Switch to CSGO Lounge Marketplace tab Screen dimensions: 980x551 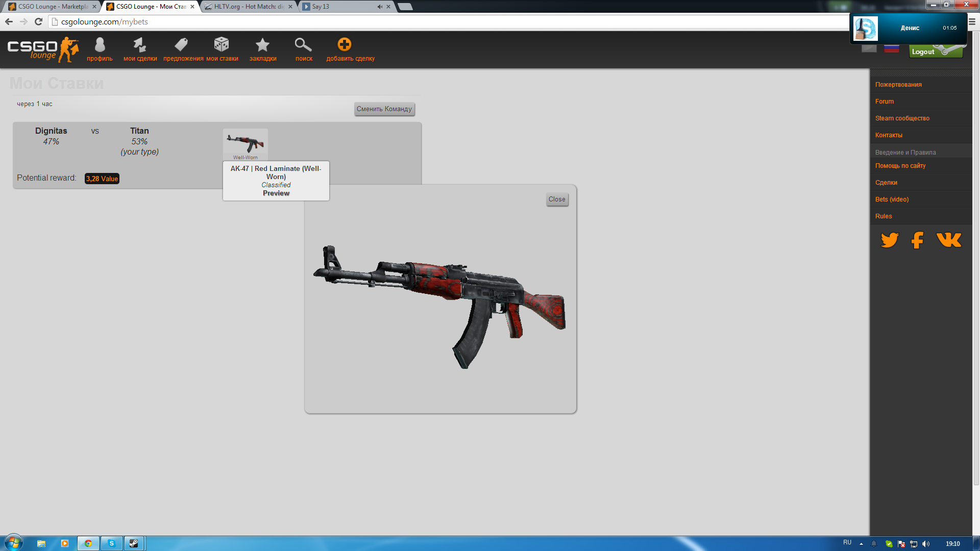pyautogui.click(x=52, y=7)
